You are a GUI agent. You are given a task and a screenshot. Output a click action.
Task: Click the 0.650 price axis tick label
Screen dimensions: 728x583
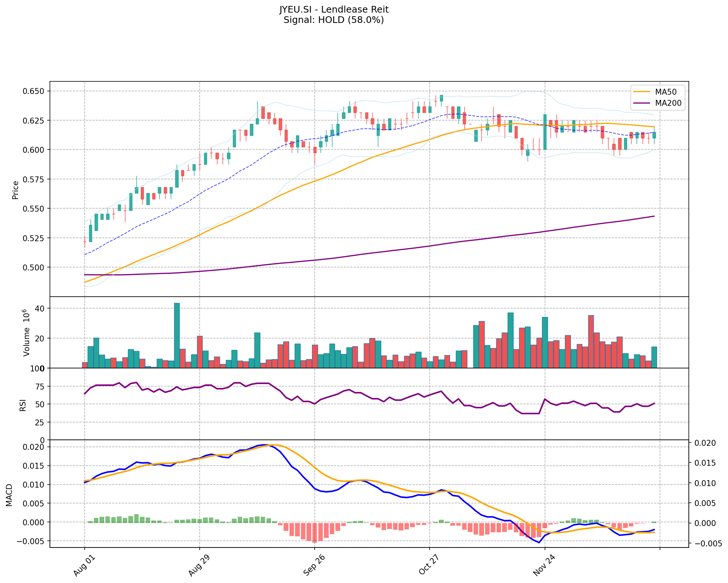pyautogui.click(x=33, y=91)
